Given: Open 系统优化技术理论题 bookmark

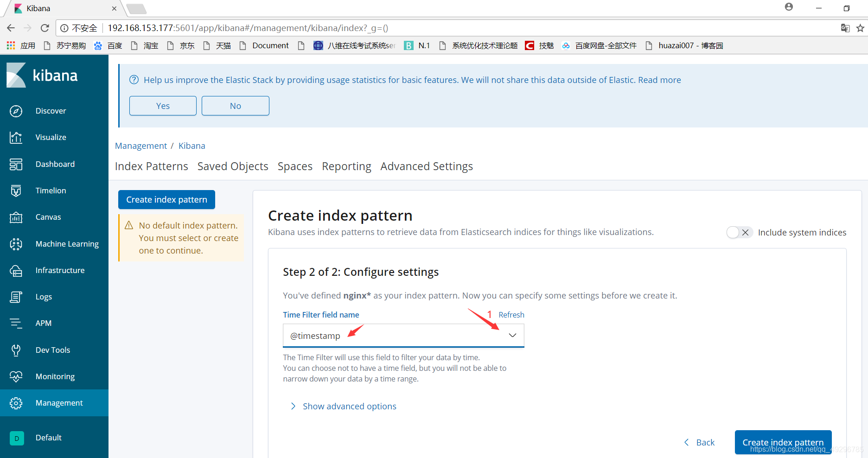Looking at the screenshot, I should click(x=478, y=45).
